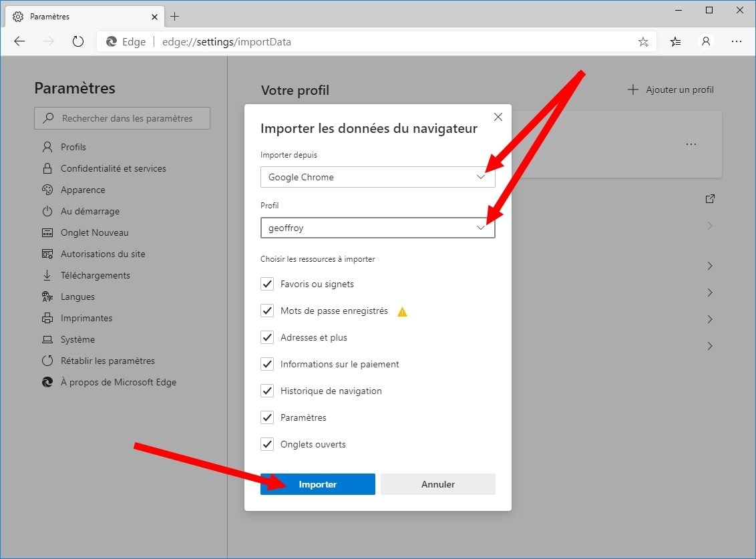Go to Confidentialité et services
The image size is (756, 559).
[x=114, y=168]
